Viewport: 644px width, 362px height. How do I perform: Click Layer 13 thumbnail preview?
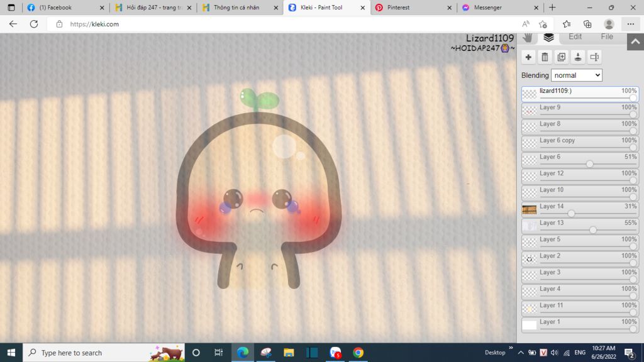pos(529,226)
